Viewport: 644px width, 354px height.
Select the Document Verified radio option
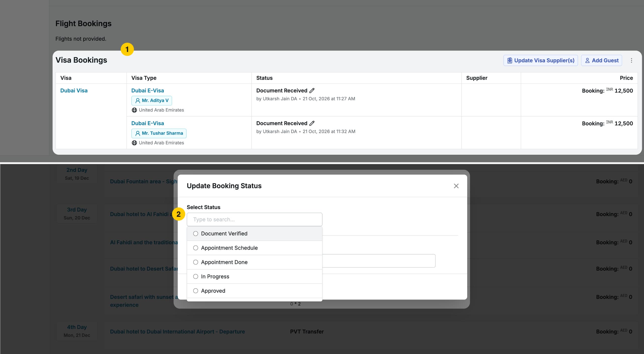coord(195,234)
